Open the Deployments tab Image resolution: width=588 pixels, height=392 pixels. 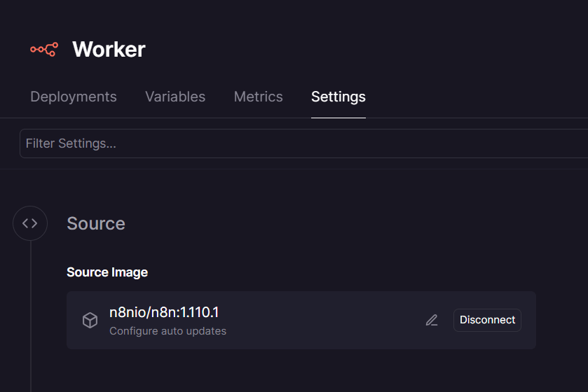74,97
